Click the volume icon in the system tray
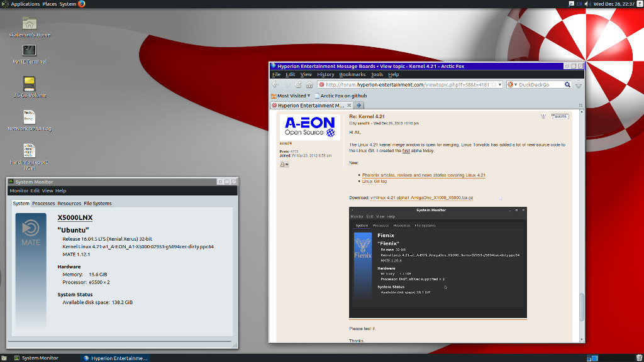 point(588,4)
